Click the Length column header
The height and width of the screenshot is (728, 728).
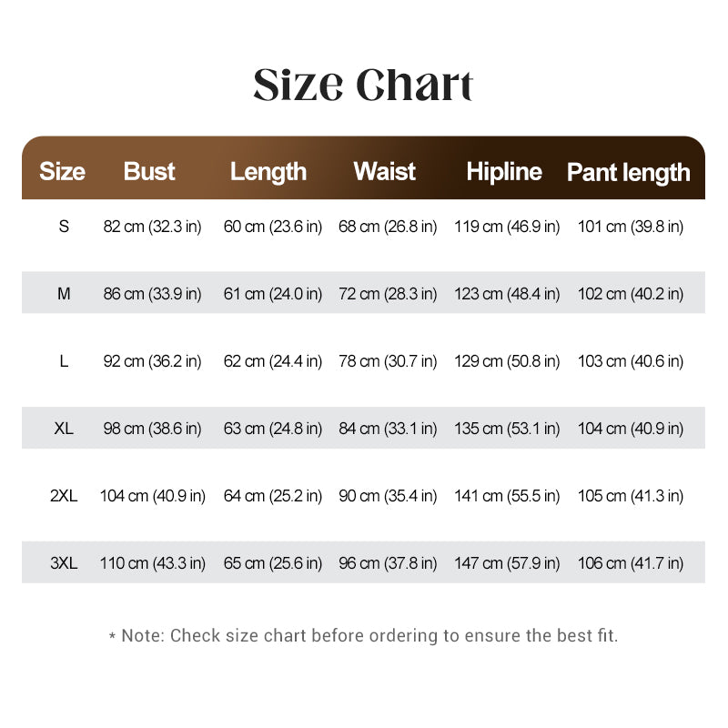(x=268, y=172)
